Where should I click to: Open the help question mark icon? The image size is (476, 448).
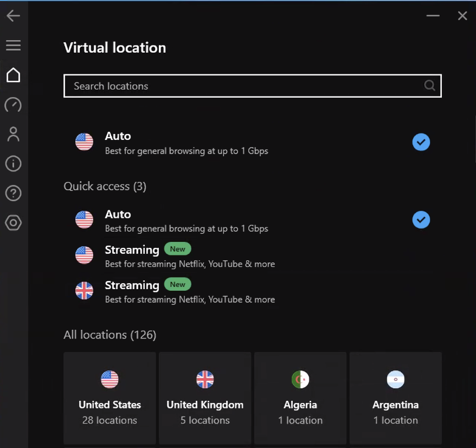(14, 193)
